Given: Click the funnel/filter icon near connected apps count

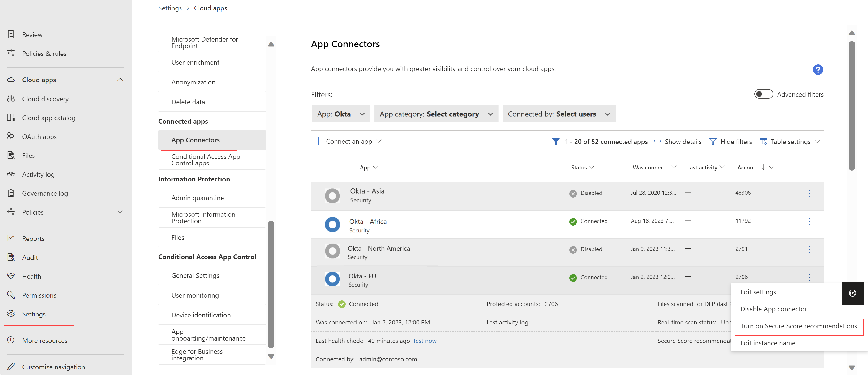Looking at the screenshot, I should tap(554, 141).
